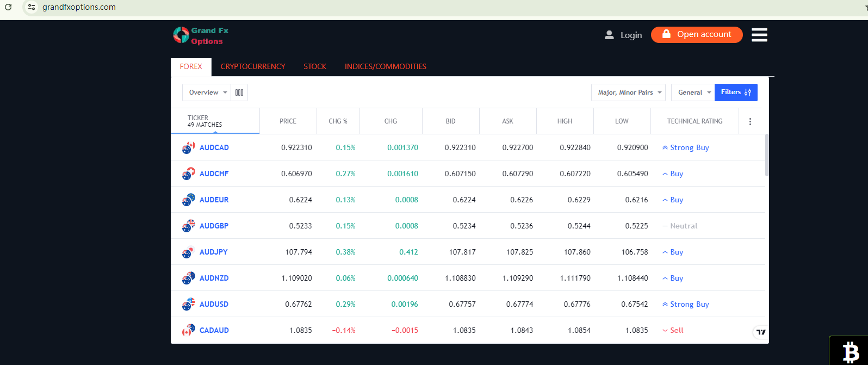Open the Major, Minor Pairs dropdown
The image size is (868, 365).
pyautogui.click(x=629, y=92)
